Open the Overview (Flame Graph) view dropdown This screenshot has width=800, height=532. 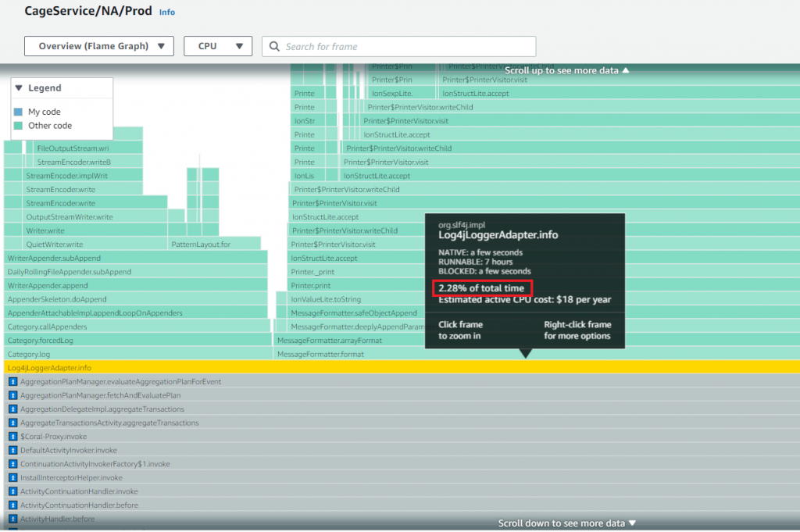pos(98,46)
